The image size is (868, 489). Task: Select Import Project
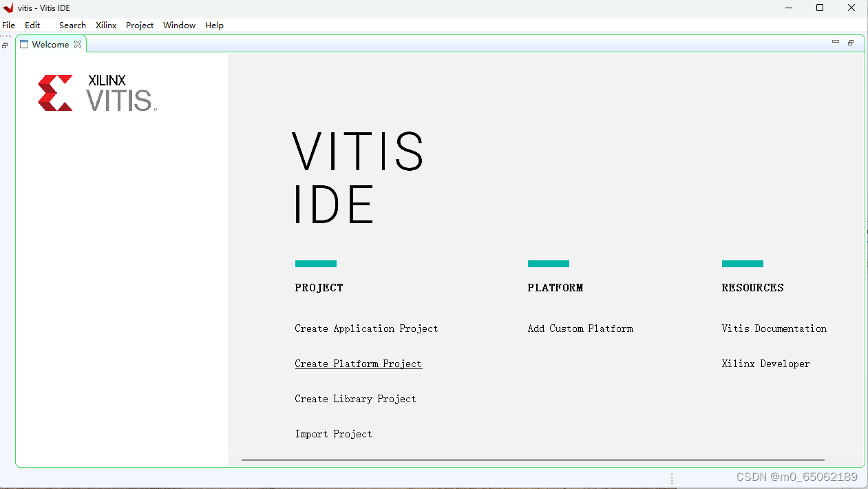(333, 433)
